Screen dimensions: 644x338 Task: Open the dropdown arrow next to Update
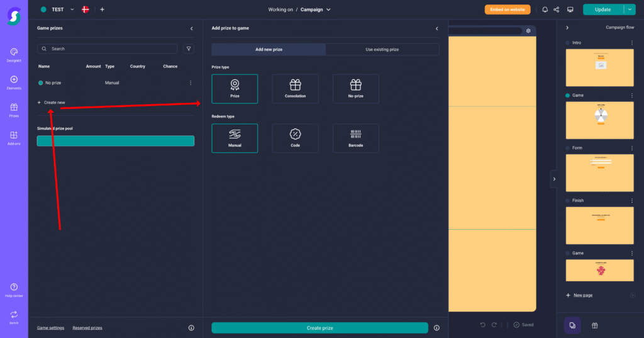pyautogui.click(x=630, y=9)
